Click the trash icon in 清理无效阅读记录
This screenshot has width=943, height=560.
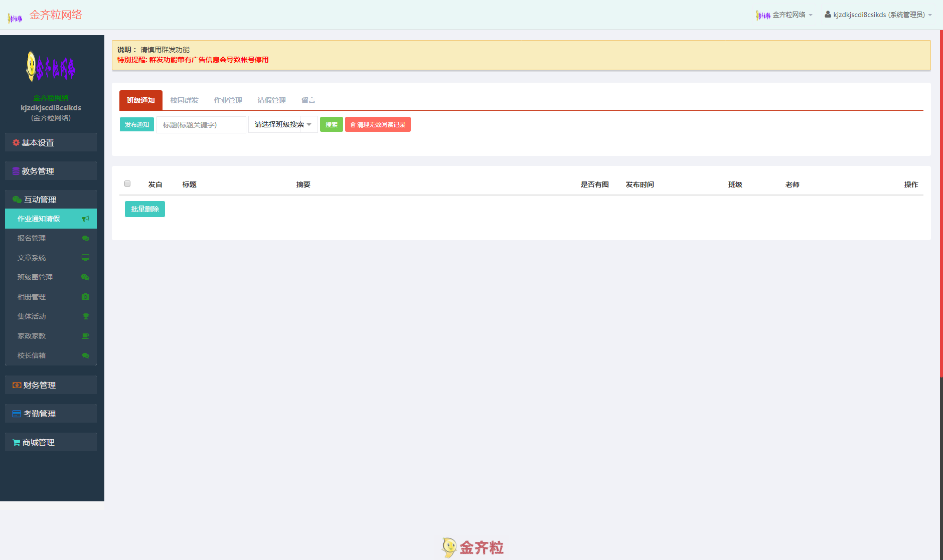point(353,125)
